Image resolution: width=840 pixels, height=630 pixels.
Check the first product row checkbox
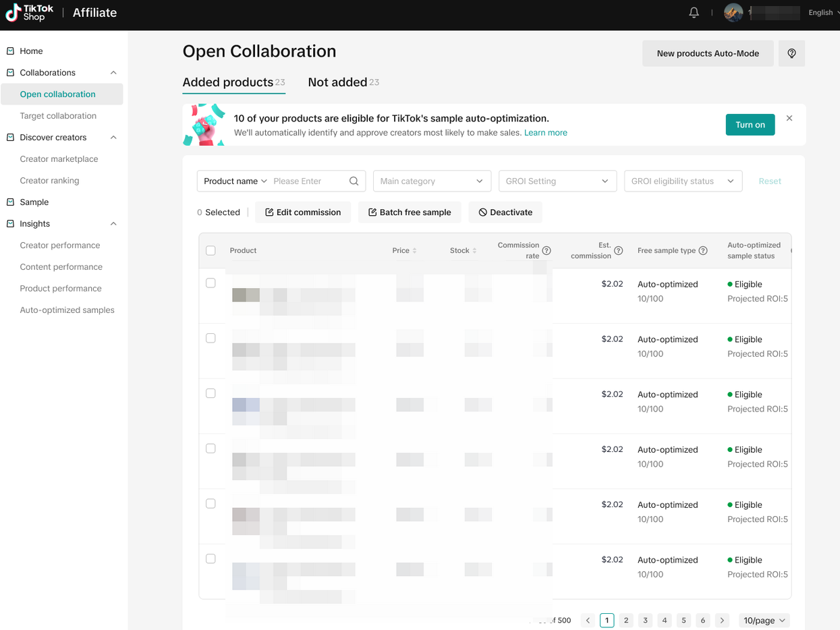[x=211, y=283]
